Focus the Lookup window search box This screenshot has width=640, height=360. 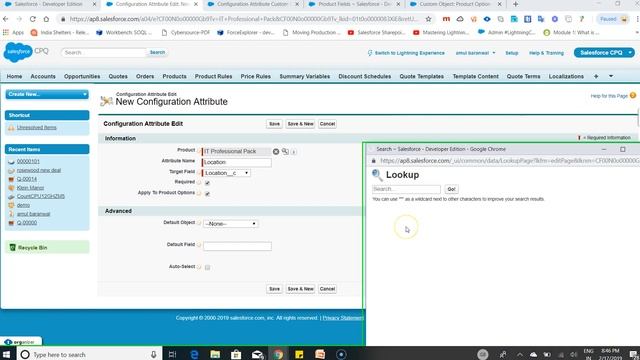[406, 189]
